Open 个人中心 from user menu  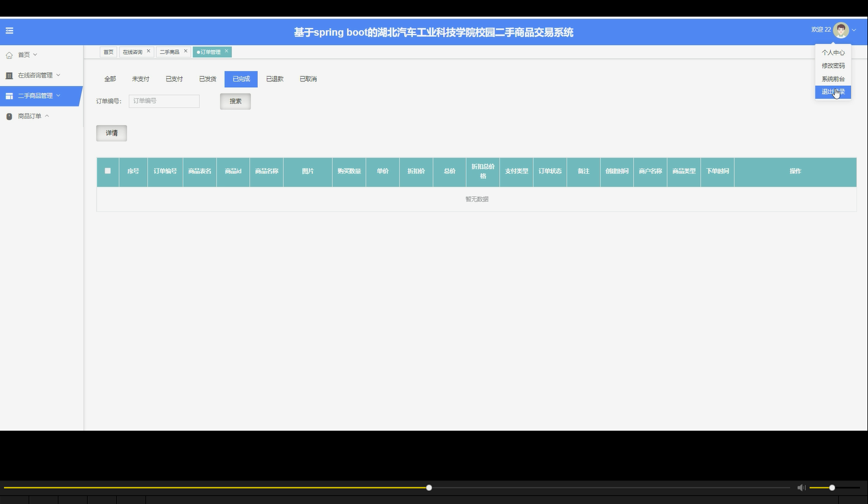pos(833,53)
